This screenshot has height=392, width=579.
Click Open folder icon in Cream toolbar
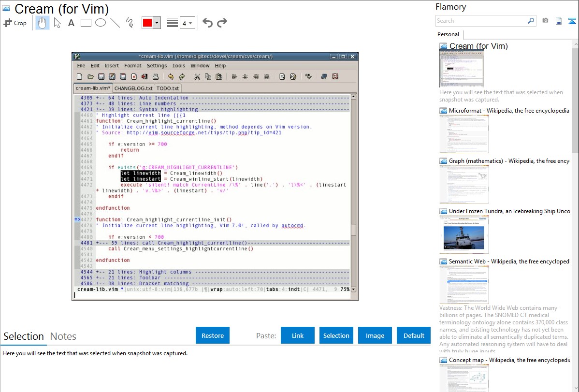90,77
